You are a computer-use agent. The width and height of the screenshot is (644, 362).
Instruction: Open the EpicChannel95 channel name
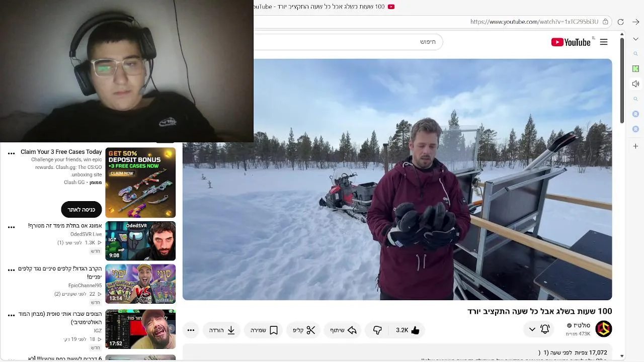coord(85,286)
